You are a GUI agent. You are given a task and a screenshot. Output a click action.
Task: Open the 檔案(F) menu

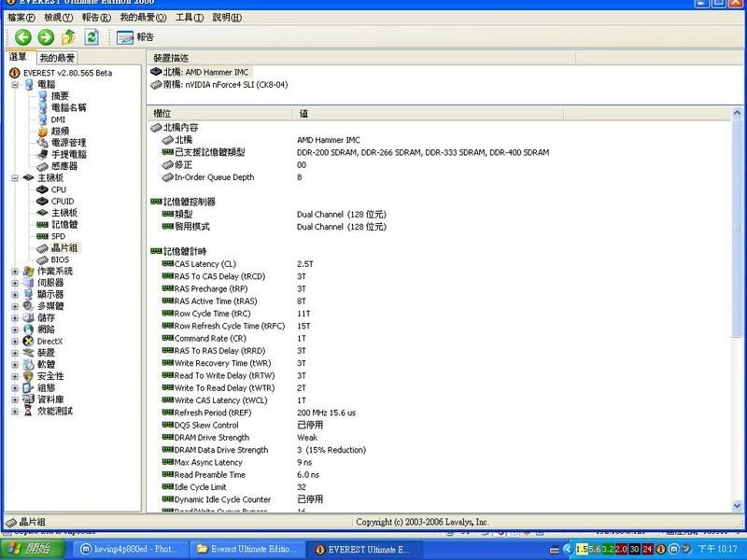click(21, 18)
